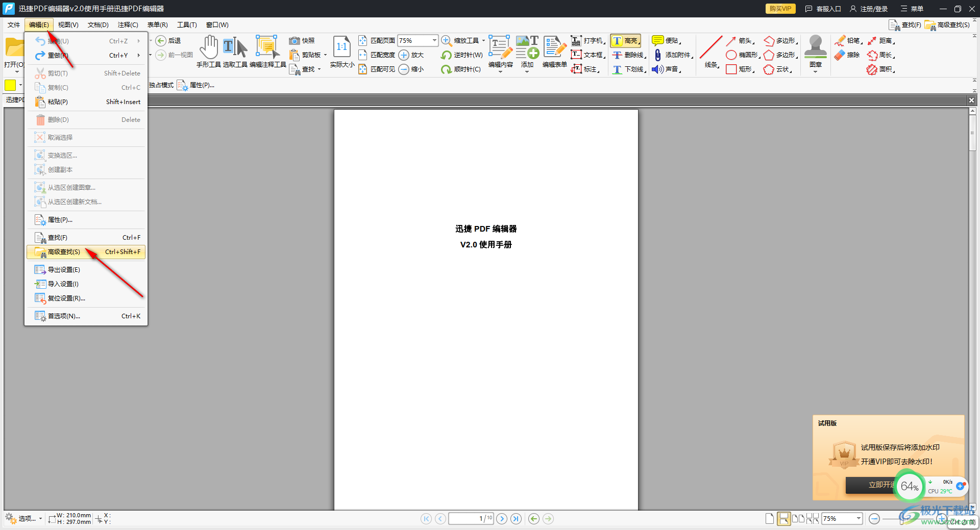Click the zoom in 放大 button

pyautogui.click(x=411, y=55)
